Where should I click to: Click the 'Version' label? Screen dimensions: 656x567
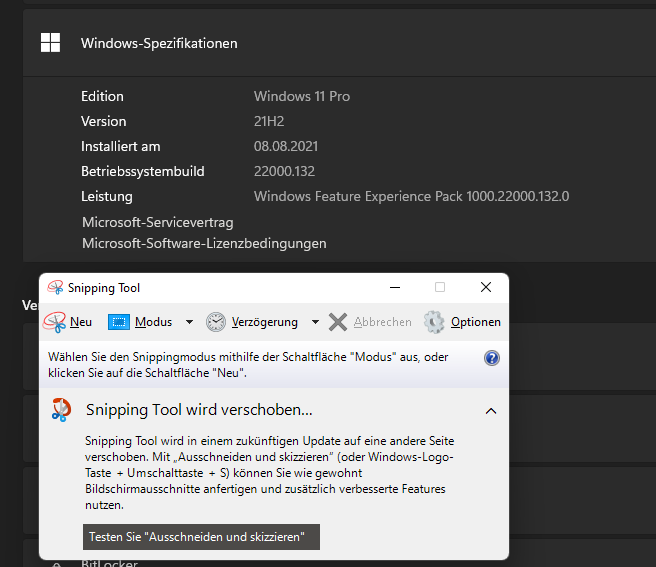point(103,121)
